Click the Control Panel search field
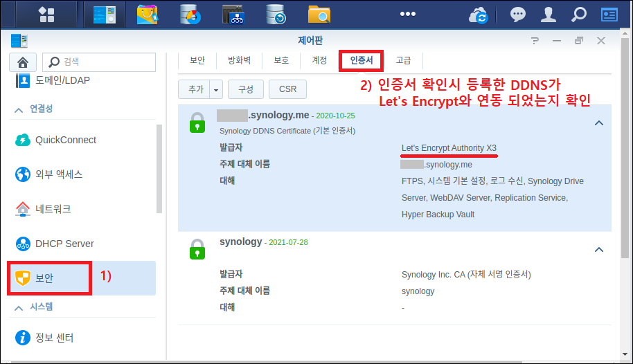Image resolution: width=633 pixels, height=364 pixels. click(99, 62)
